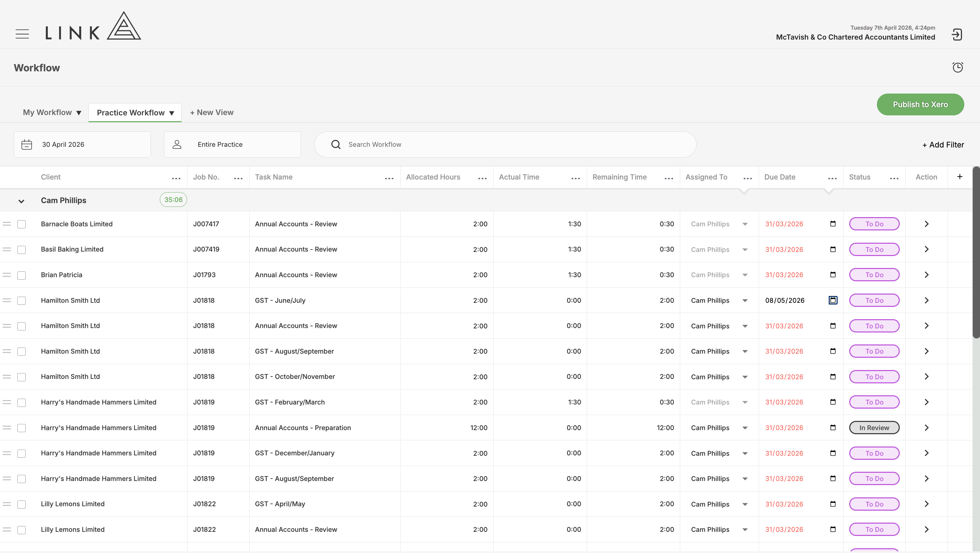
Task: Collapse the Cam Phillips group
Action: pos(21,201)
